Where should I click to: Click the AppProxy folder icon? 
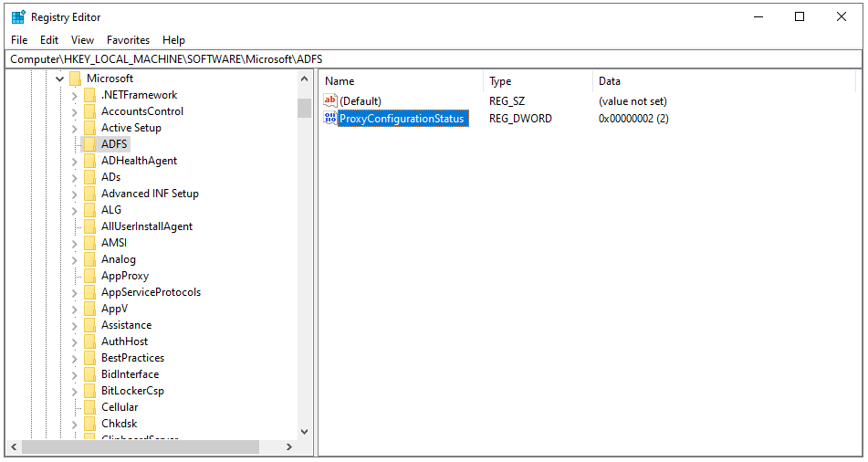tap(89, 276)
